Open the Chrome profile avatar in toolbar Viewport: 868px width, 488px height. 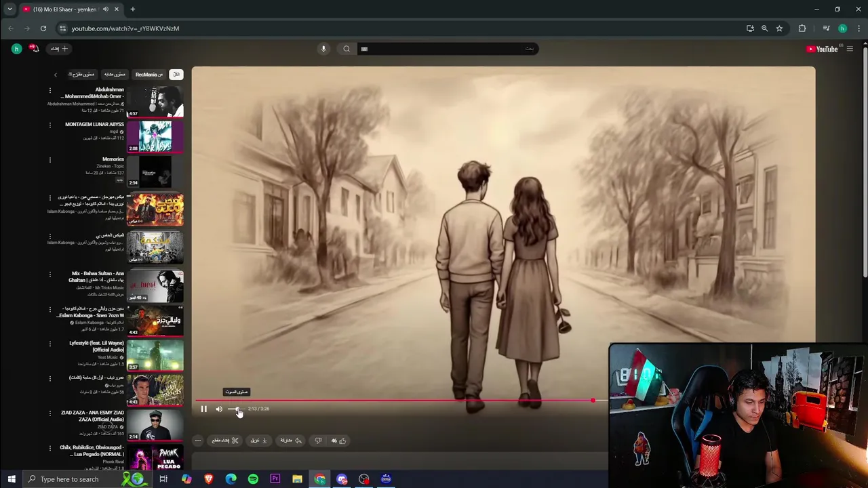[x=842, y=28]
